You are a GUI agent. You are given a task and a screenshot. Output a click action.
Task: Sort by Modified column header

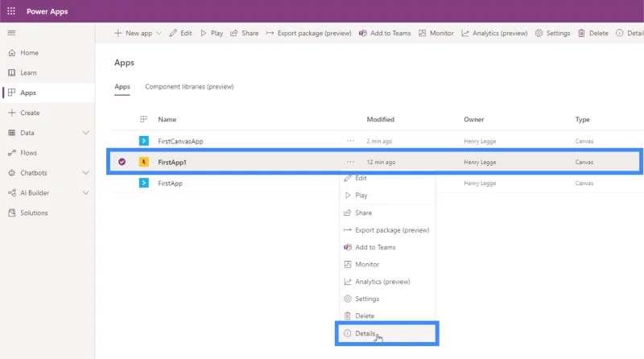(x=380, y=119)
